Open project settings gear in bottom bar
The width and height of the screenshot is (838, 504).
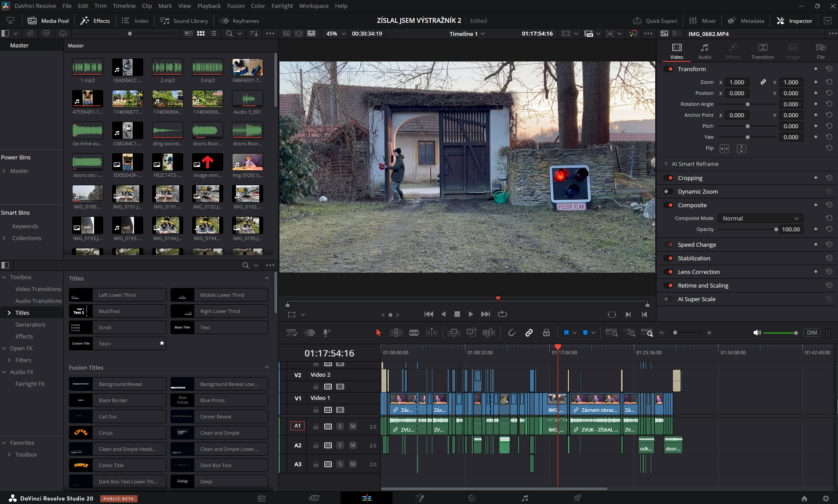pos(826,498)
